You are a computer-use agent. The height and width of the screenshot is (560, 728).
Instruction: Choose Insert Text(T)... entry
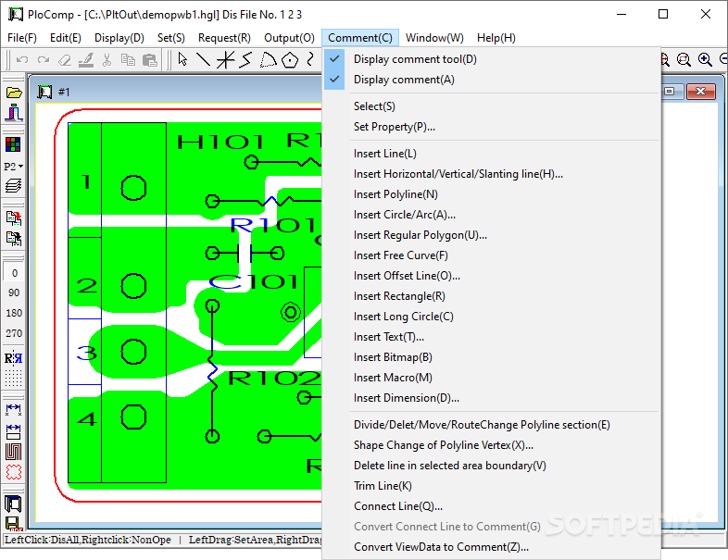(491, 337)
